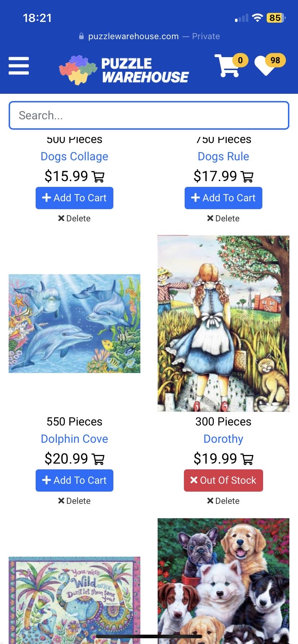
Task: Add Dolphin Cove puzzle to cart
Action: click(x=74, y=480)
